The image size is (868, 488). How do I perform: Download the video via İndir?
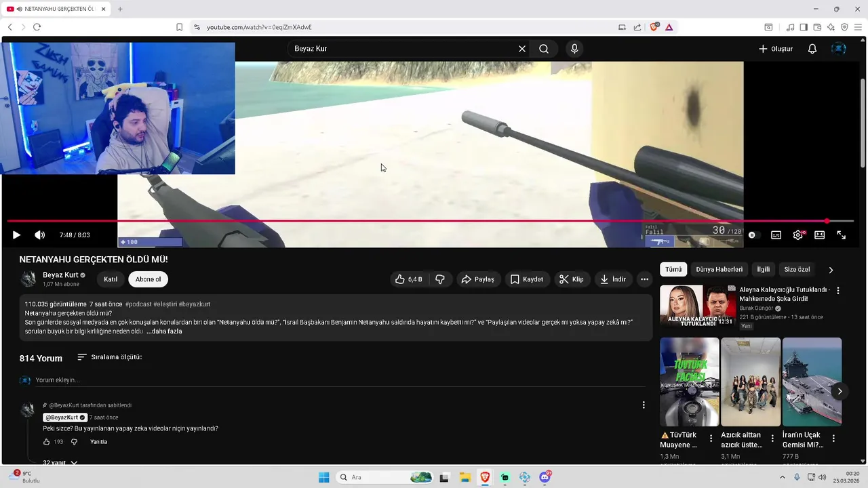click(x=613, y=279)
